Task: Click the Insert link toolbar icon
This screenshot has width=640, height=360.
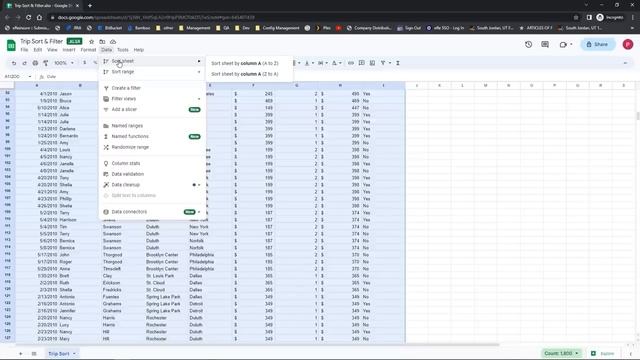Action: tap(351, 63)
